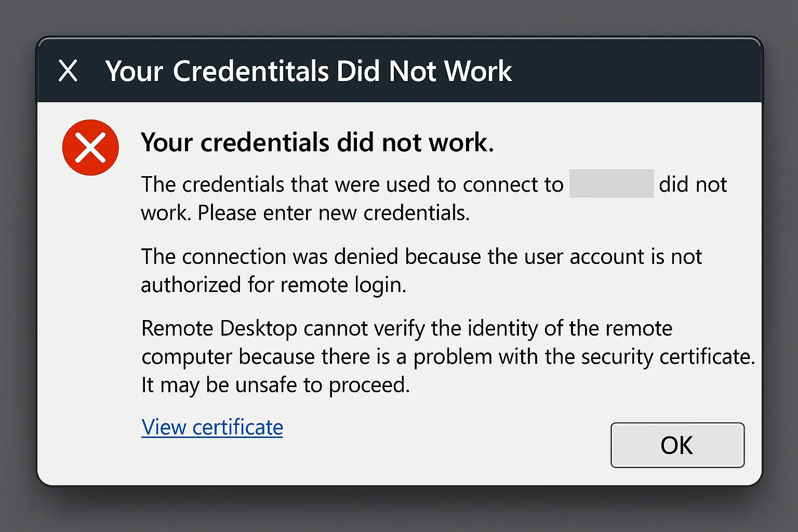Select the redacted computer name box
This screenshot has height=532, width=798.
(x=611, y=183)
